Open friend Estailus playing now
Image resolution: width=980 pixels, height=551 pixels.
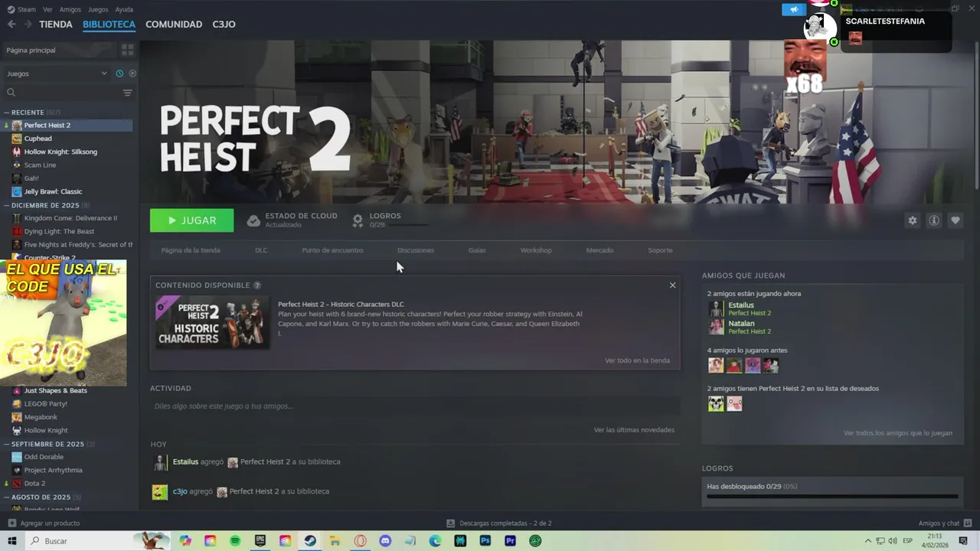(740, 309)
